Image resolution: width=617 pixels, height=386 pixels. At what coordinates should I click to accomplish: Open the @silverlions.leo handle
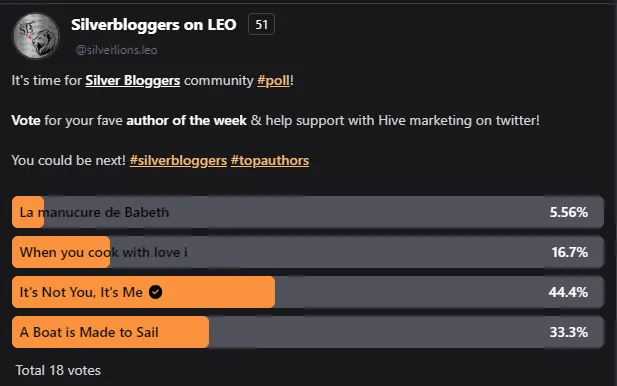click(116, 50)
